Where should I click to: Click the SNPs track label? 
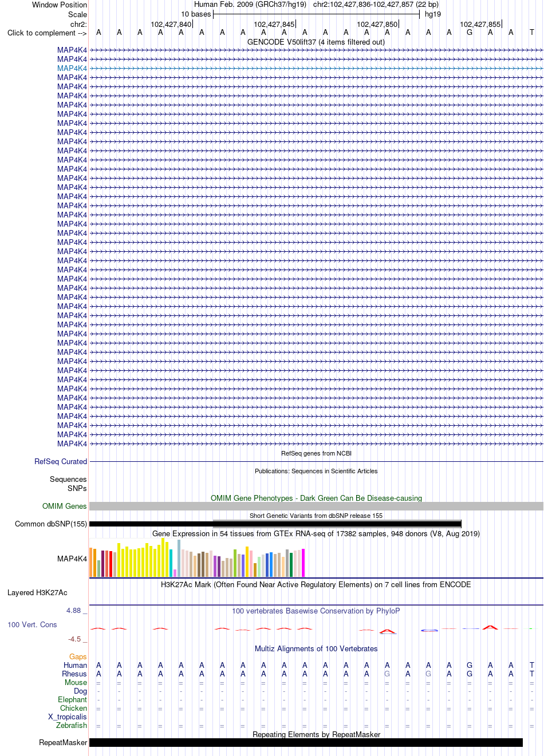click(x=77, y=488)
